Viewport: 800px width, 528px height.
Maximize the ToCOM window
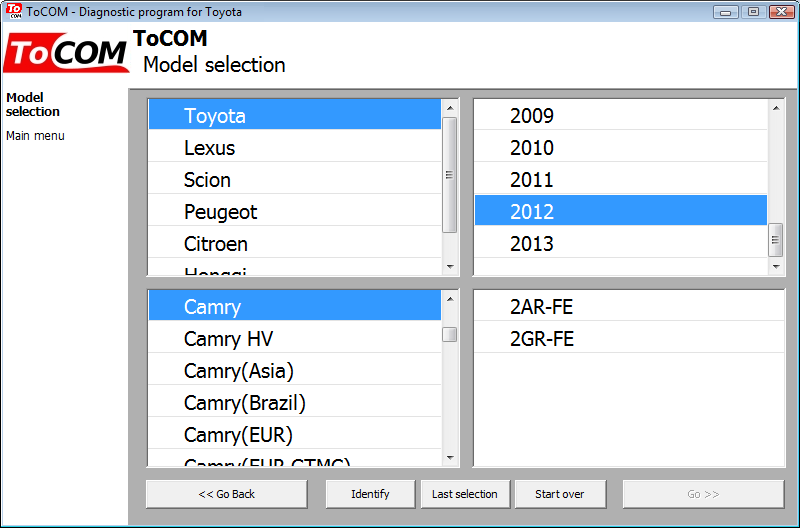tap(753, 11)
